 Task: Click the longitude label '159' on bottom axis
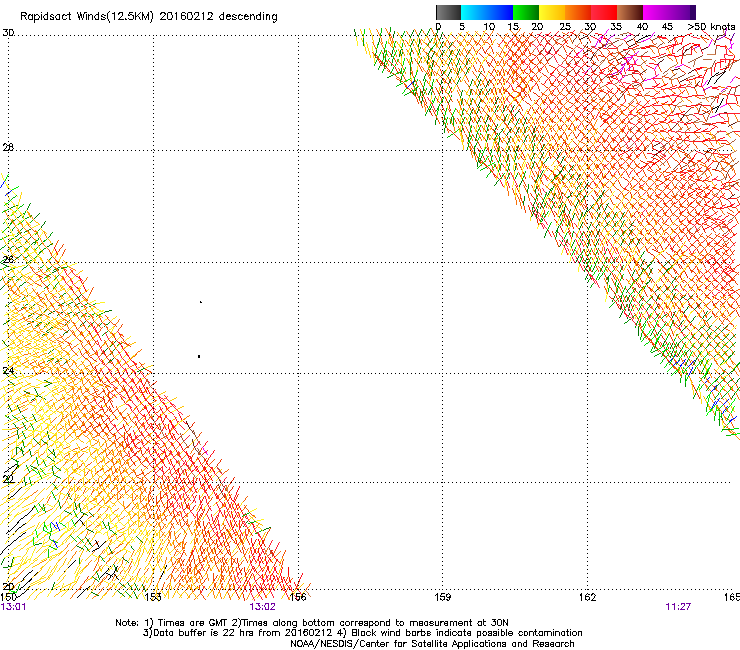442,597
